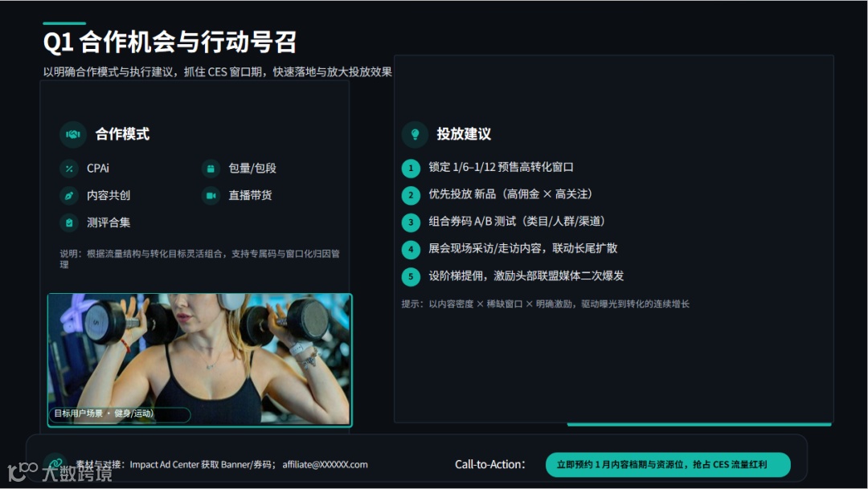Click numbered badge 3 for A/B 测试
The width and height of the screenshot is (868, 489).
[x=411, y=222]
